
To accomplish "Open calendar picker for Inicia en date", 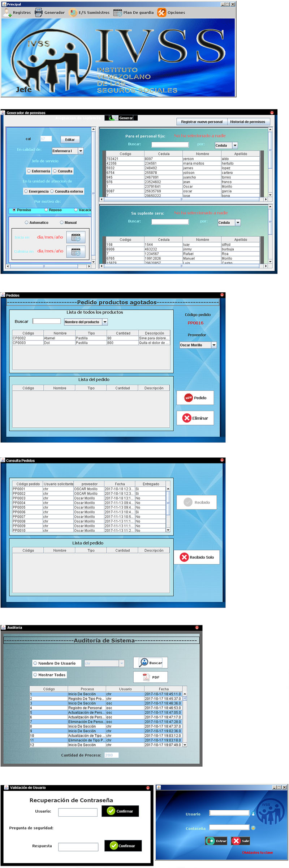I will click(76, 237).
